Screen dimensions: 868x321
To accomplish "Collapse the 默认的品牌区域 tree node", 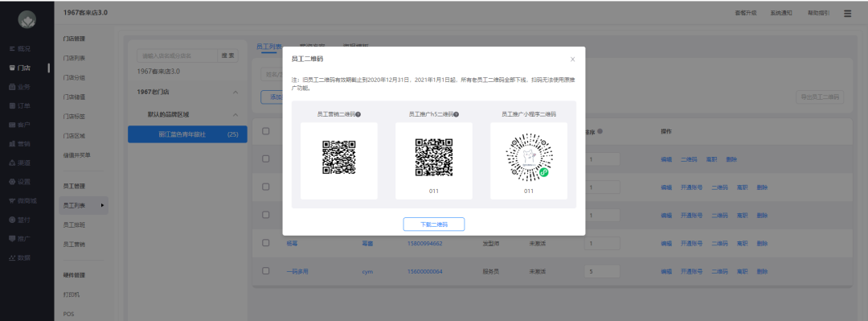I will 235,115.
